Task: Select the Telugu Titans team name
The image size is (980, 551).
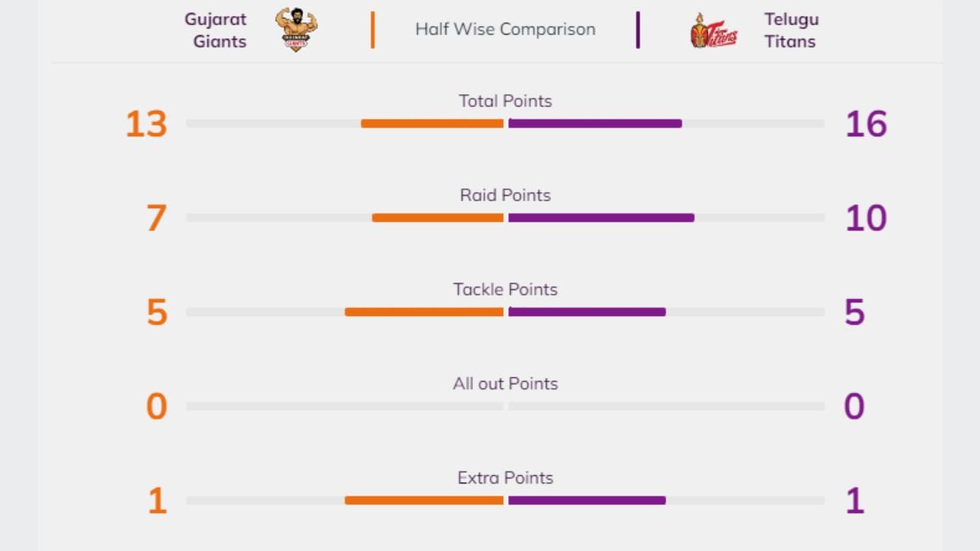Action: click(791, 30)
